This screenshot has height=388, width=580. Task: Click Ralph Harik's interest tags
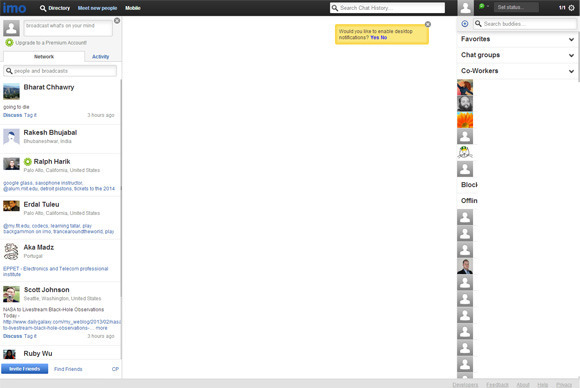(59, 186)
